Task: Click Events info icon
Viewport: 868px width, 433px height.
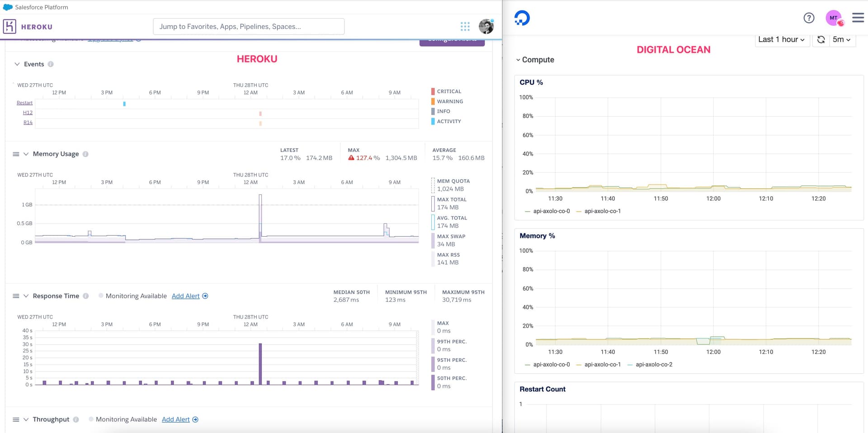Action: pyautogui.click(x=51, y=64)
